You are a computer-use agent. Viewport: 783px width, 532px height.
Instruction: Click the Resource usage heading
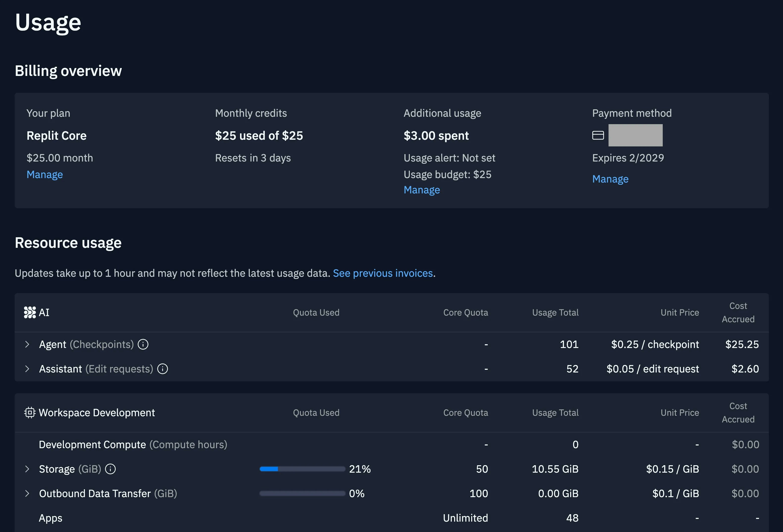pyautogui.click(x=68, y=243)
